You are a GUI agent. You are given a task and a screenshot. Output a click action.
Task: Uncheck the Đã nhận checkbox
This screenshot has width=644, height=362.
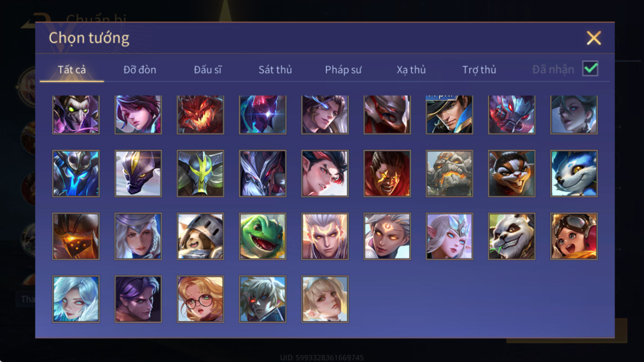tap(590, 69)
